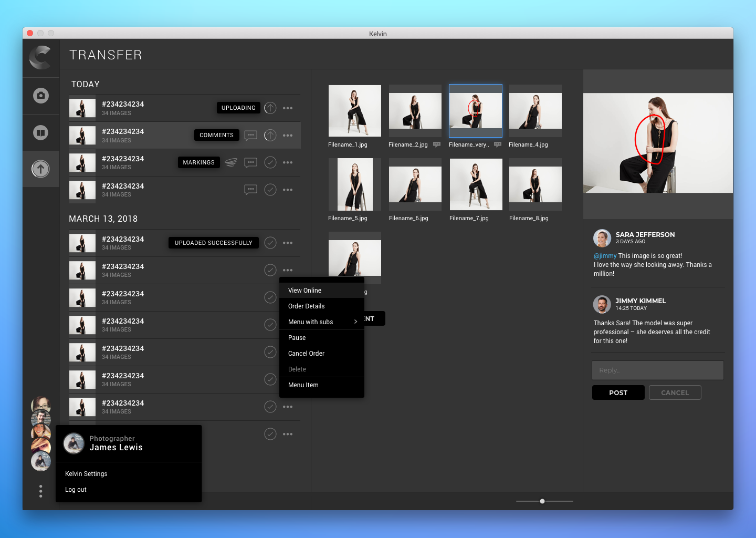Click the POST button
Viewport: 756px width, 538px height.
pos(618,393)
